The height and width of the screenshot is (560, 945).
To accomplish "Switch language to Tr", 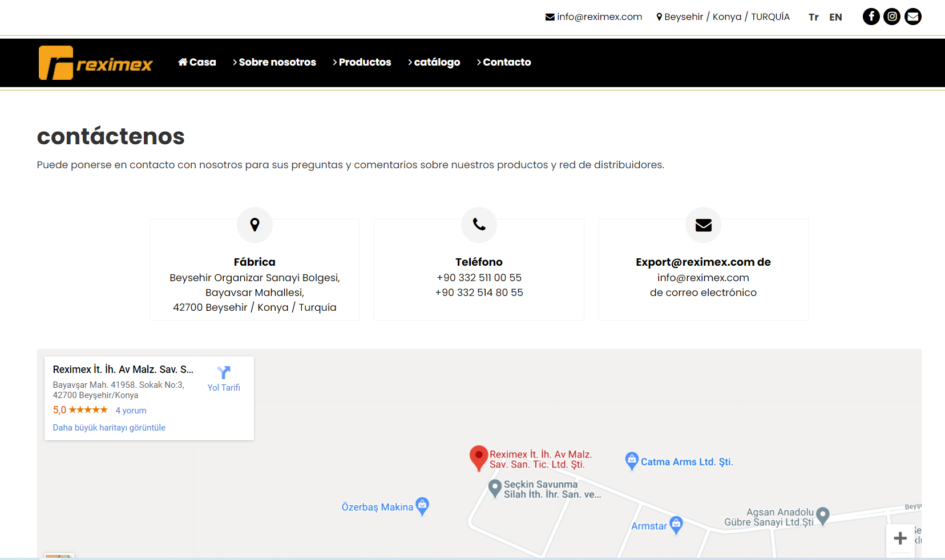I will coord(813,17).
